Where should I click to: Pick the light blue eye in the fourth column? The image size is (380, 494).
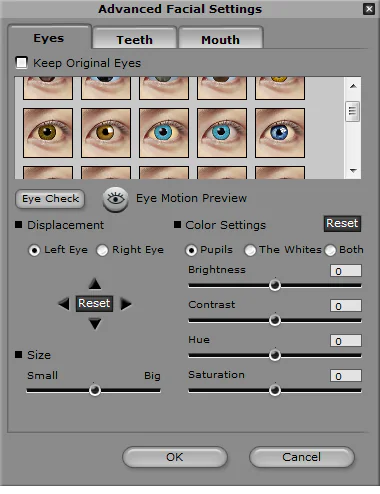222,133
